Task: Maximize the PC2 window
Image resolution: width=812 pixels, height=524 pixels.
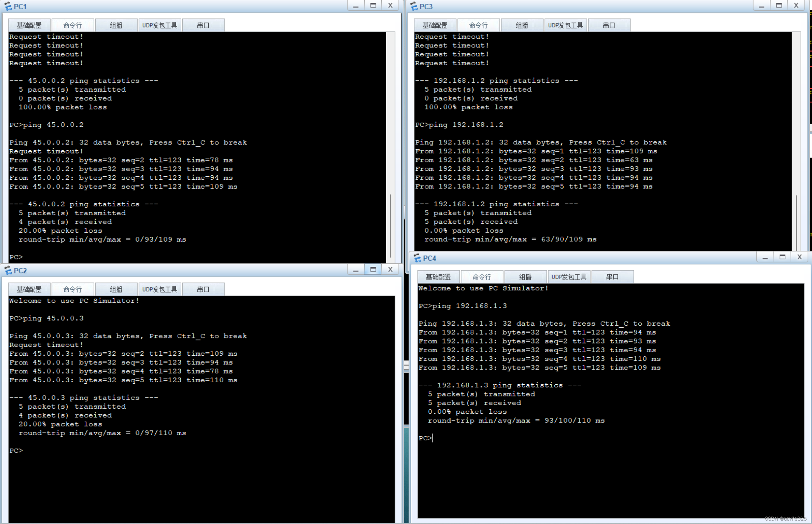Action: [x=373, y=270]
